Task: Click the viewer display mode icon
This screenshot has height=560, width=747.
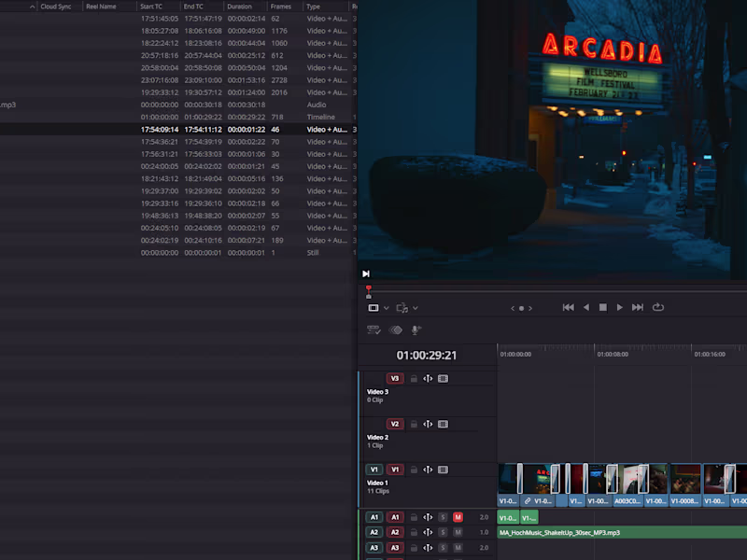Action: tap(373, 308)
